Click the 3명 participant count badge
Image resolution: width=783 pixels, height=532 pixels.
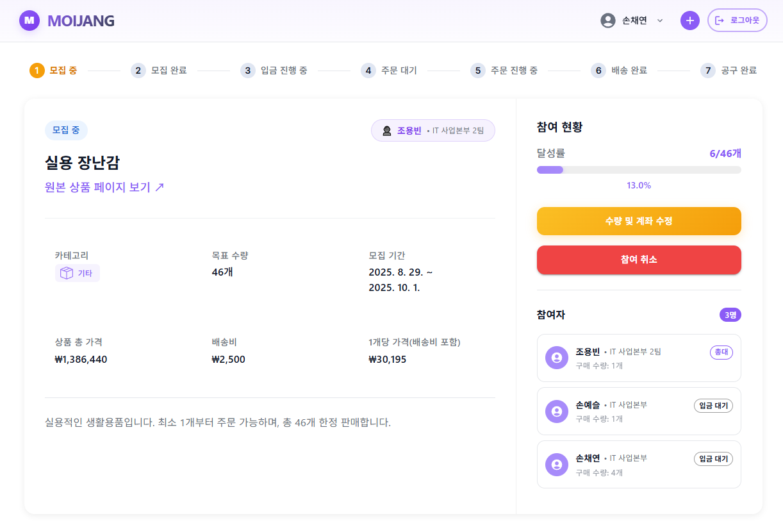tap(730, 315)
